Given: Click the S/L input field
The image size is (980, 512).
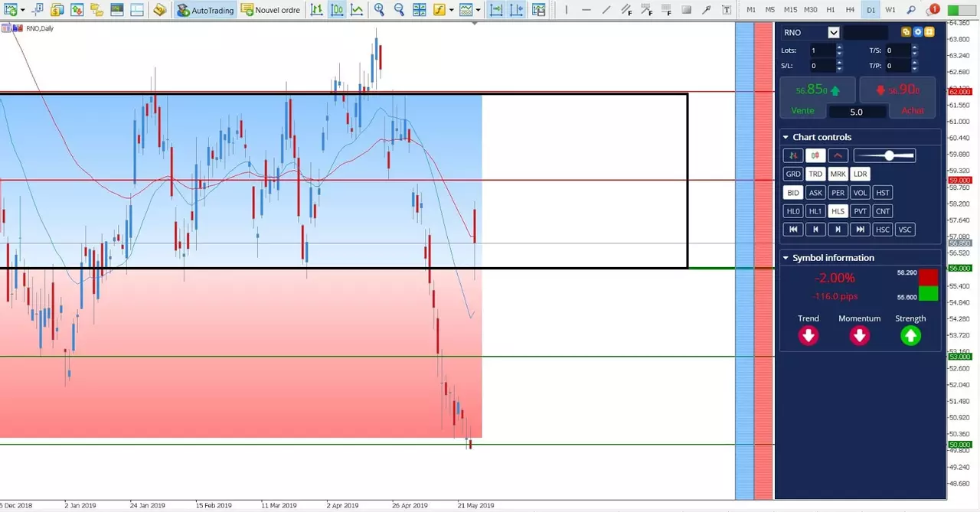Looking at the screenshot, I should coord(822,66).
